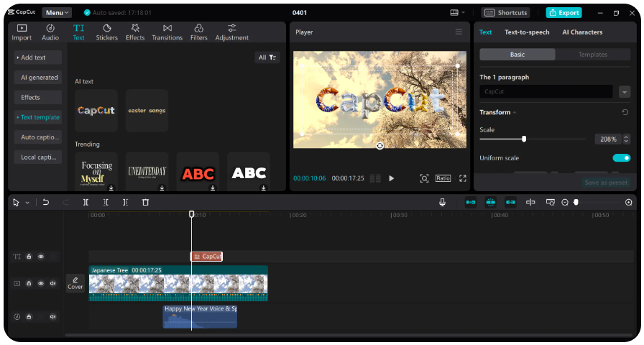The height and width of the screenshot is (345, 644).
Task: Toggle the Uniform scale switch
Action: [x=622, y=157]
